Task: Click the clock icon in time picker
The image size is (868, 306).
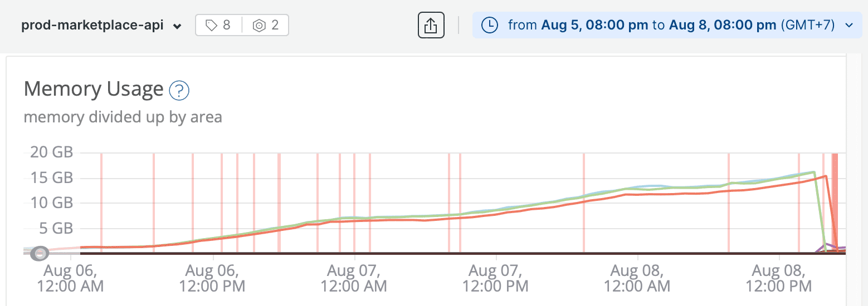Action: pyautogui.click(x=489, y=26)
